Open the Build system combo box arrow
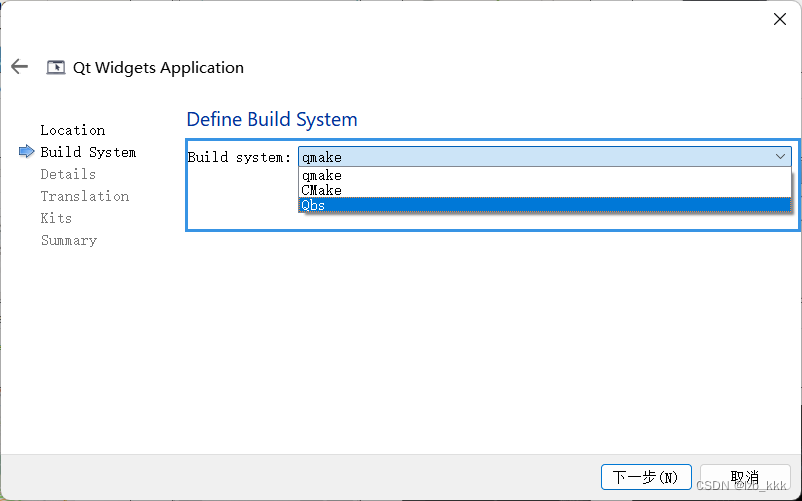The height and width of the screenshot is (501, 802). click(780, 156)
